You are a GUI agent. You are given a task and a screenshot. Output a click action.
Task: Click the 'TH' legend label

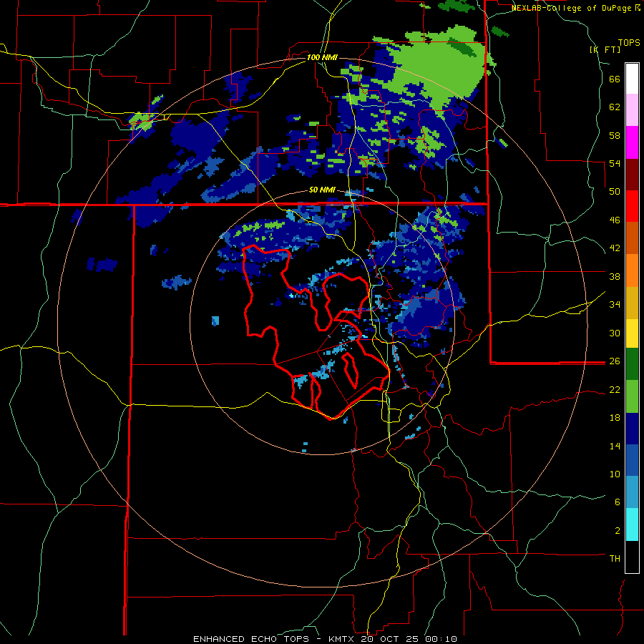click(615, 558)
